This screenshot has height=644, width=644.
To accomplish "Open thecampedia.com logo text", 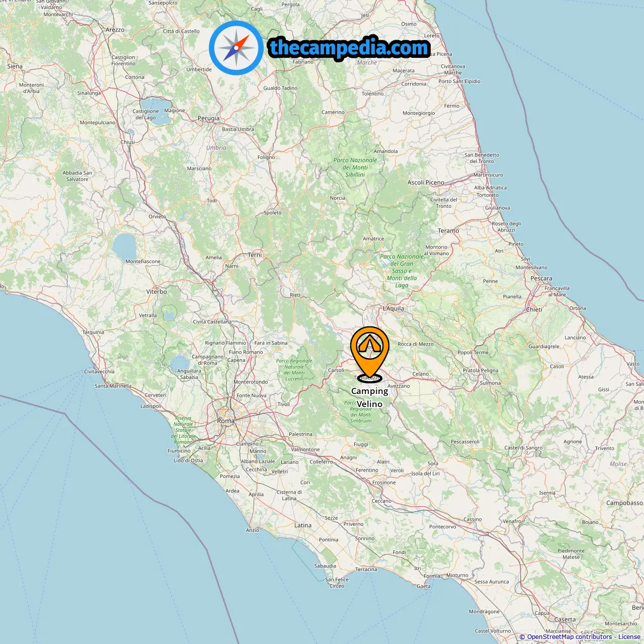I will [349, 48].
